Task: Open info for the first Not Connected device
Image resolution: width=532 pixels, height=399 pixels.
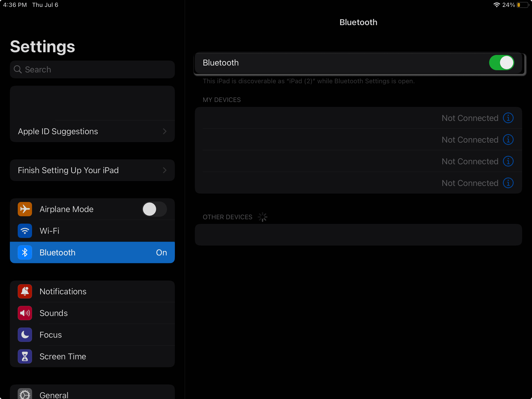Action: (x=508, y=118)
